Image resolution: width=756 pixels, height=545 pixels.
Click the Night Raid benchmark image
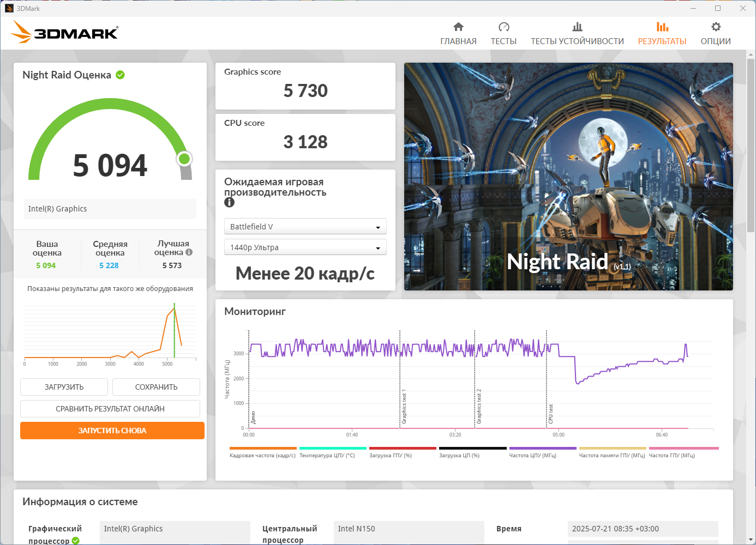pos(568,177)
